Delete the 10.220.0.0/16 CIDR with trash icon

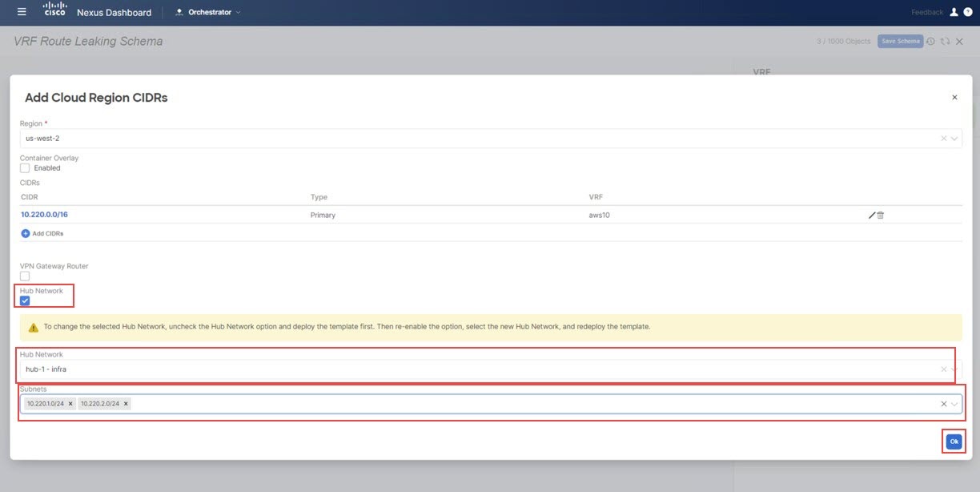tap(881, 215)
